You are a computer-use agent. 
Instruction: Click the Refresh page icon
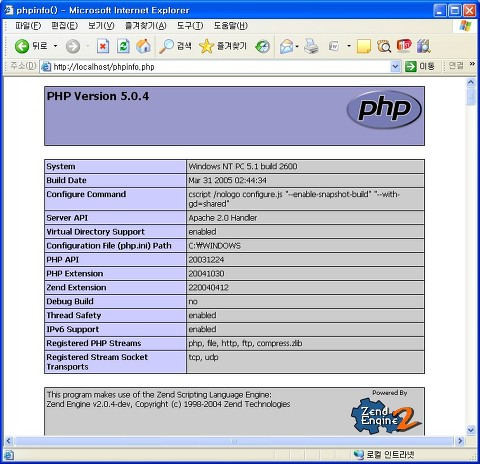(123, 46)
